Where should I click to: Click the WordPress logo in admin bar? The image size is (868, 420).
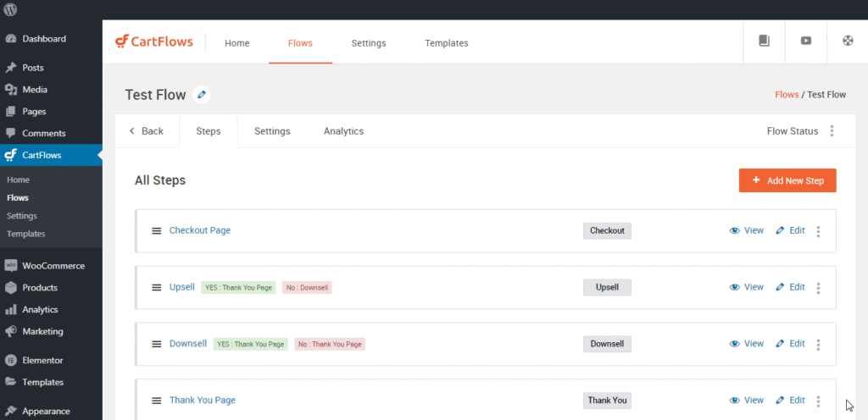tap(10, 9)
